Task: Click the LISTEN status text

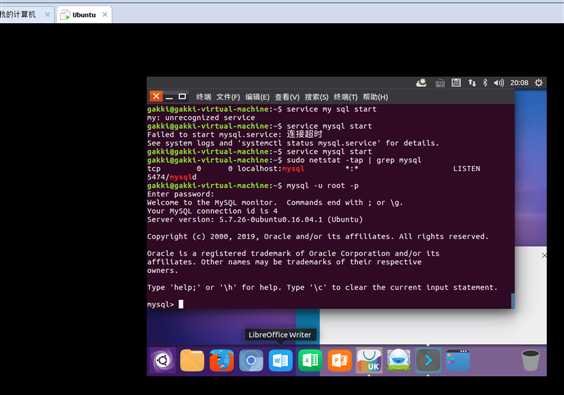Action: click(x=467, y=169)
